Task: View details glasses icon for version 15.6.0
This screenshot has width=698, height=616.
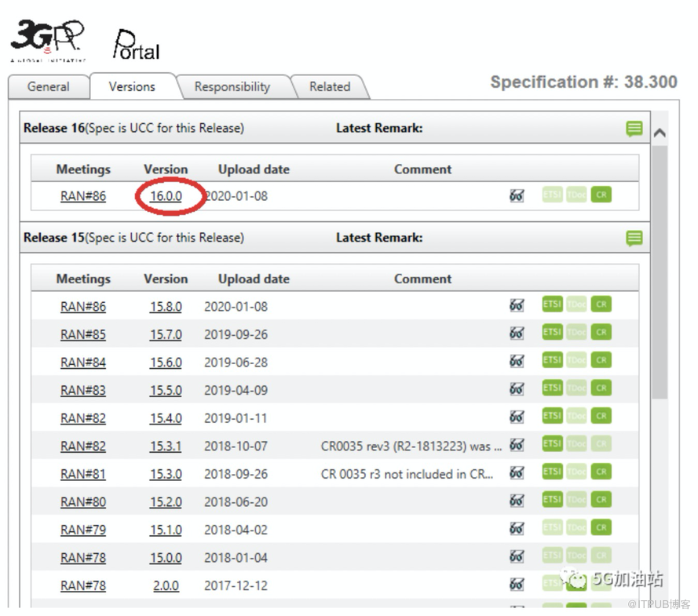Action: coord(517,361)
